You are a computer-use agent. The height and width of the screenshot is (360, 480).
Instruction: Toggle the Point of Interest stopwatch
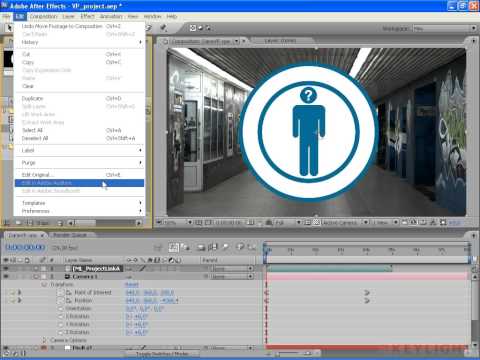coord(61,292)
